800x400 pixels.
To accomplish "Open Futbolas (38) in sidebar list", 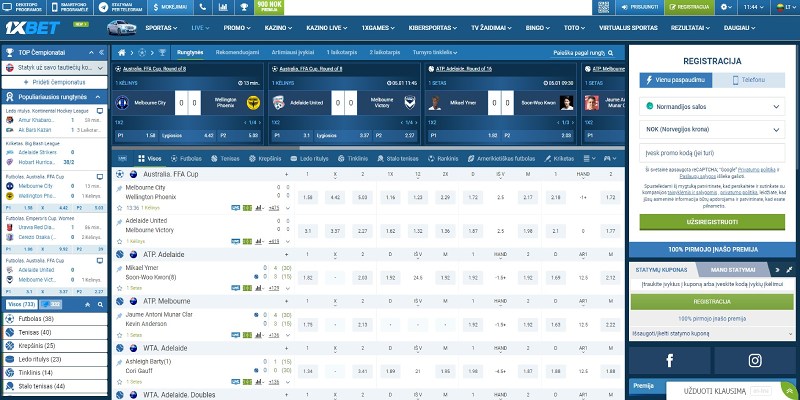I will (x=54, y=319).
